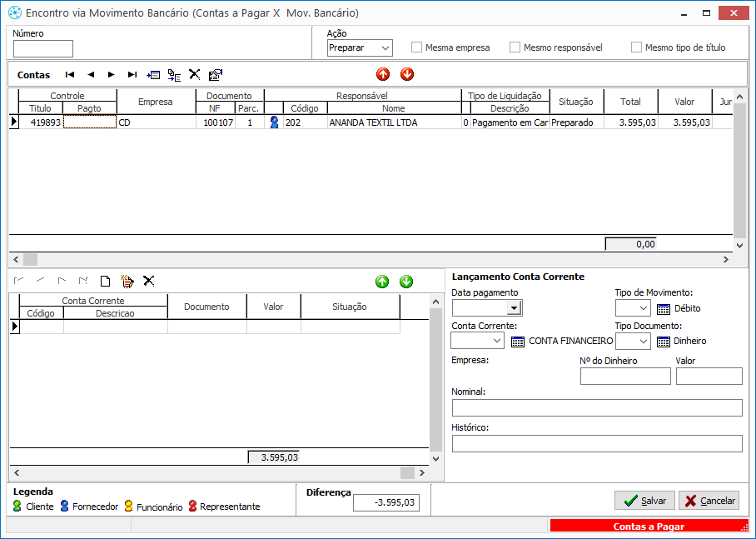Click the black X delete icon in lower toolbar
Viewport: 756px width, 539px height.
pyautogui.click(x=148, y=281)
